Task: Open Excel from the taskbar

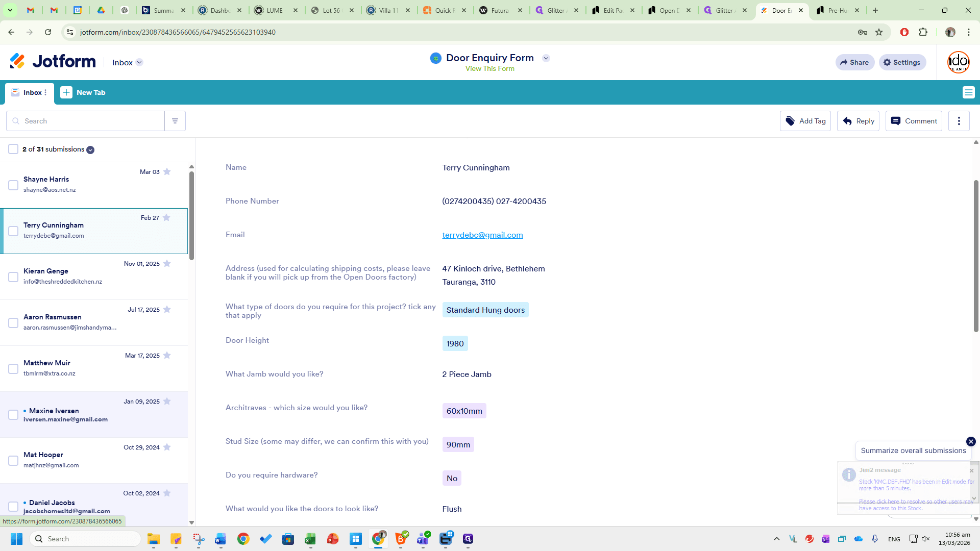Action: pyautogui.click(x=310, y=539)
